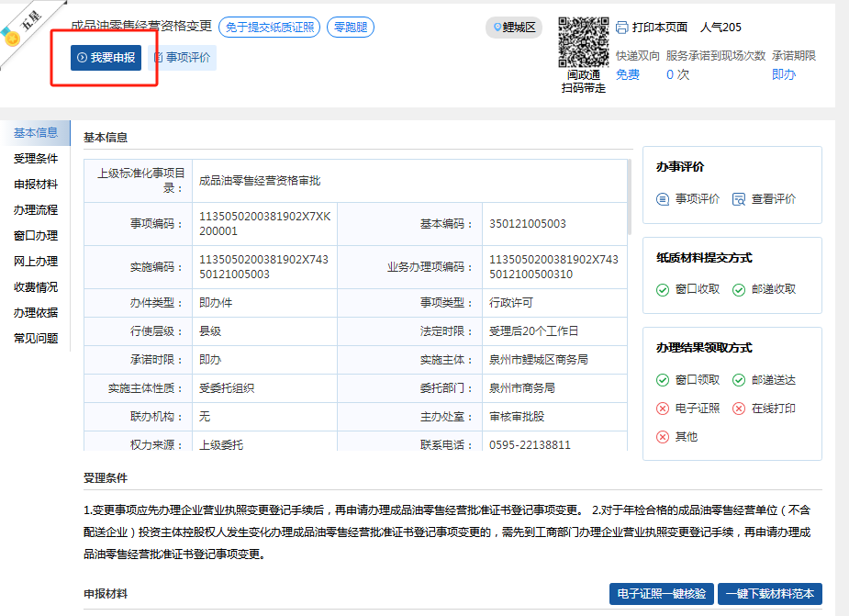Image resolution: width=849 pixels, height=616 pixels.
Task: Click the 一键下载材料范本 button
Action: click(x=769, y=594)
